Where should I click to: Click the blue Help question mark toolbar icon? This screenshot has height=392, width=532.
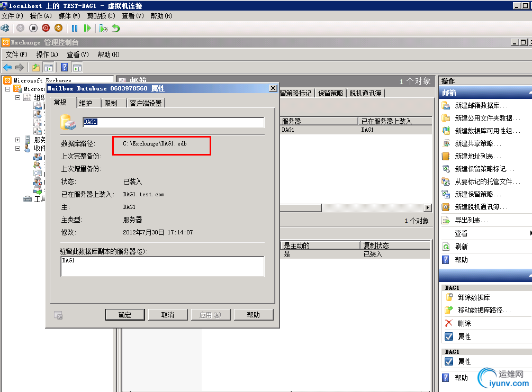64,68
